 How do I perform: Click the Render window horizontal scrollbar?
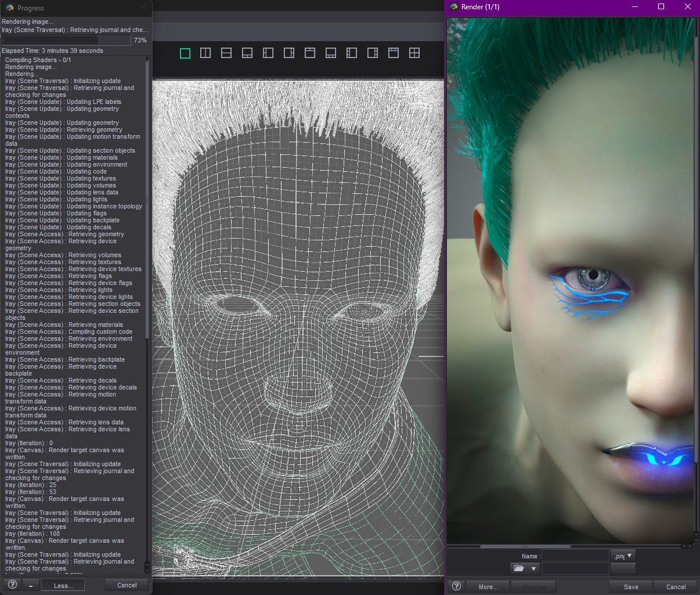(525, 547)
